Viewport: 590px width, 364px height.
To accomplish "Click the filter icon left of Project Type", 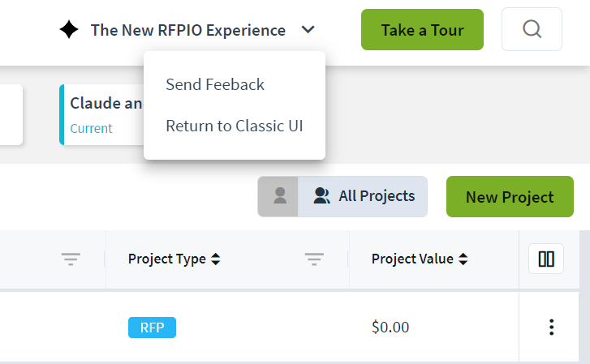I will [71, 259].
